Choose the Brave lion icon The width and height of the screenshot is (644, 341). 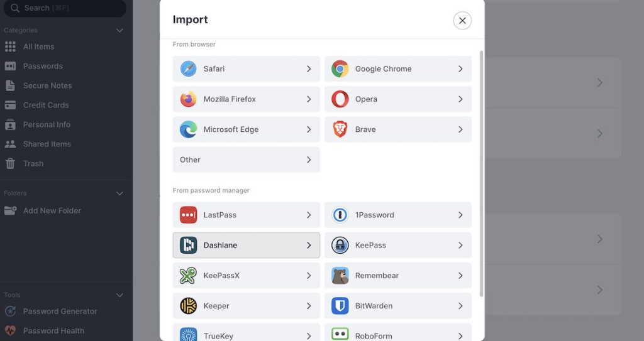pyautogui.click(x=340, y=129)
